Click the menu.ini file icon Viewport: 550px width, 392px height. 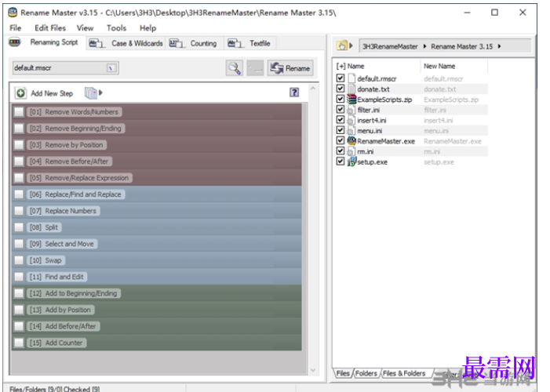[x=351, y=130]
